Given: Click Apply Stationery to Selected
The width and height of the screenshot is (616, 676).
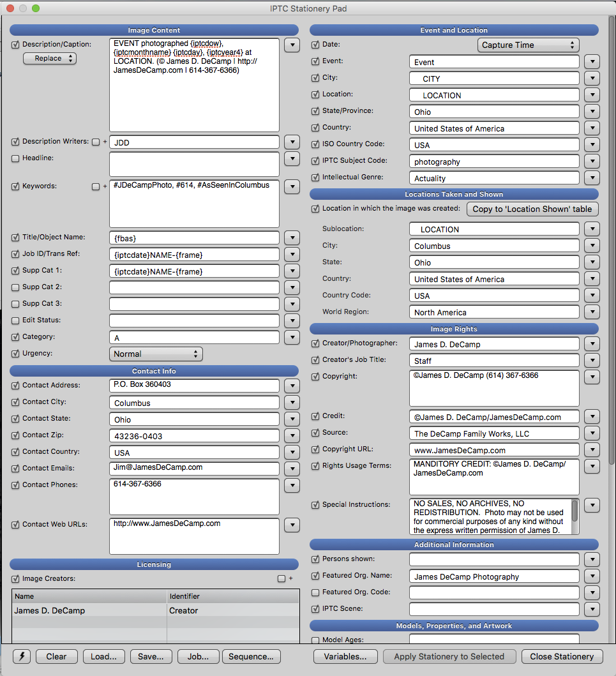Looking at the screenshot, I should click(449, 656).
